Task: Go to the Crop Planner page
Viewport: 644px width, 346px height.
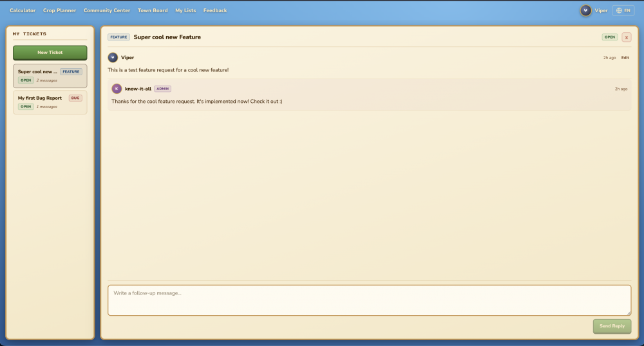Action: (59, 10)
